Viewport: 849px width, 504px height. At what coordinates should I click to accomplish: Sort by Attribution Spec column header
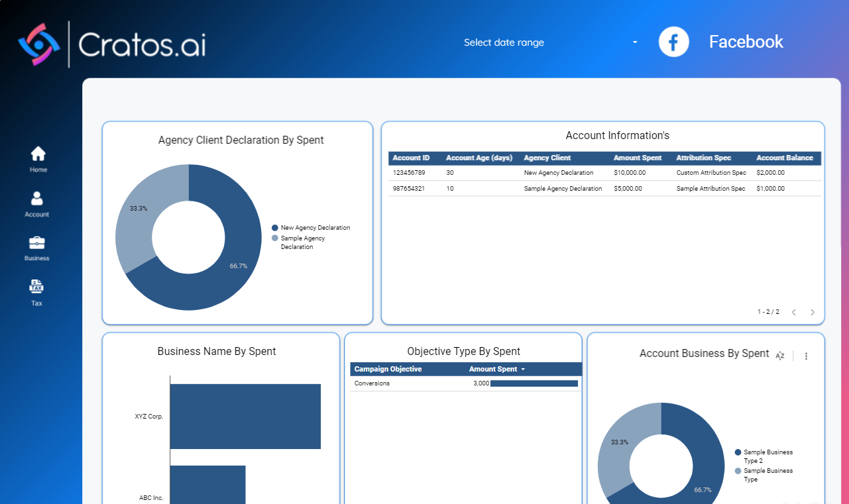coord(704,158)
